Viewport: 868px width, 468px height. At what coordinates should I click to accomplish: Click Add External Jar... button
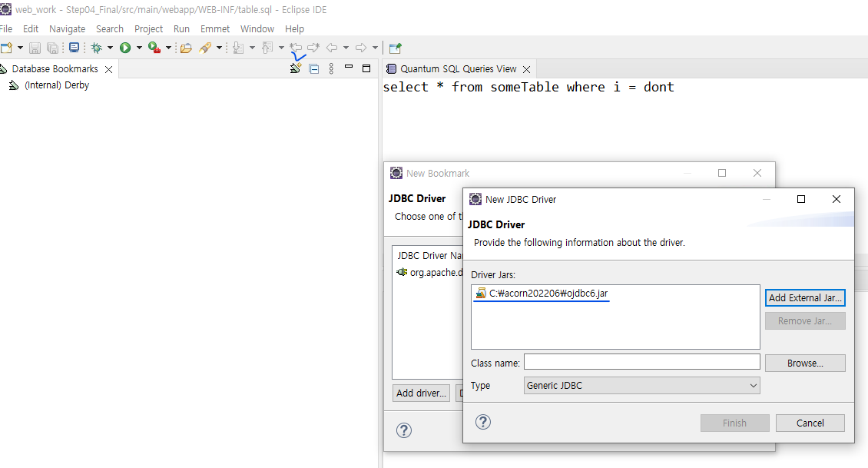pos(805,298)
